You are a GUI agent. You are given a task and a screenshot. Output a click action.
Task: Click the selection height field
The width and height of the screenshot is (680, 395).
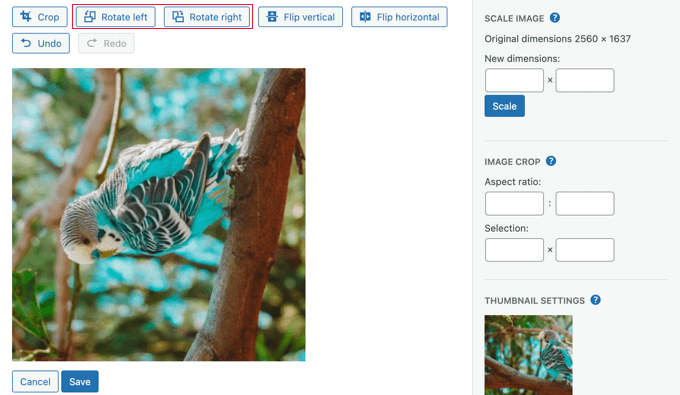pyautogui.click(x=585, y=250)
